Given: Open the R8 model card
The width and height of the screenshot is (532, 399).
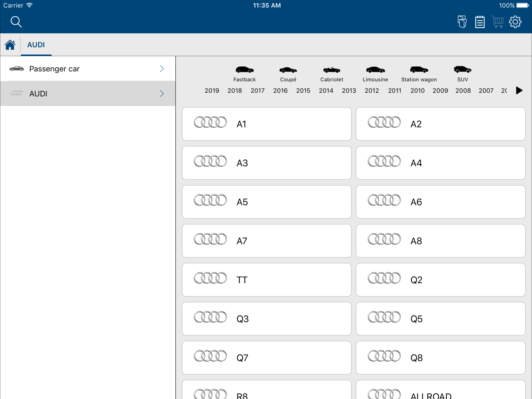Looking at the screenshot, I should 266,390.
